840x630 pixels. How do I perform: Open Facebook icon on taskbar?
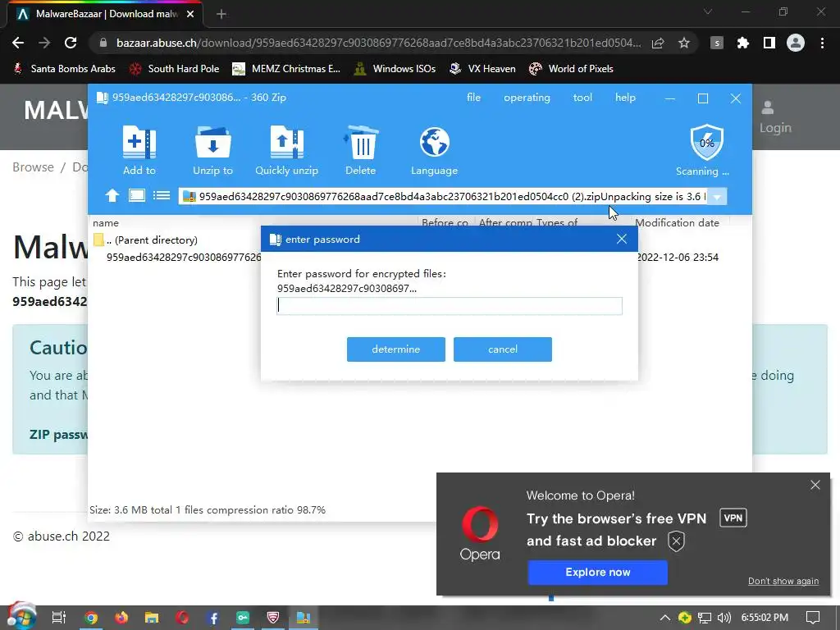213,618
